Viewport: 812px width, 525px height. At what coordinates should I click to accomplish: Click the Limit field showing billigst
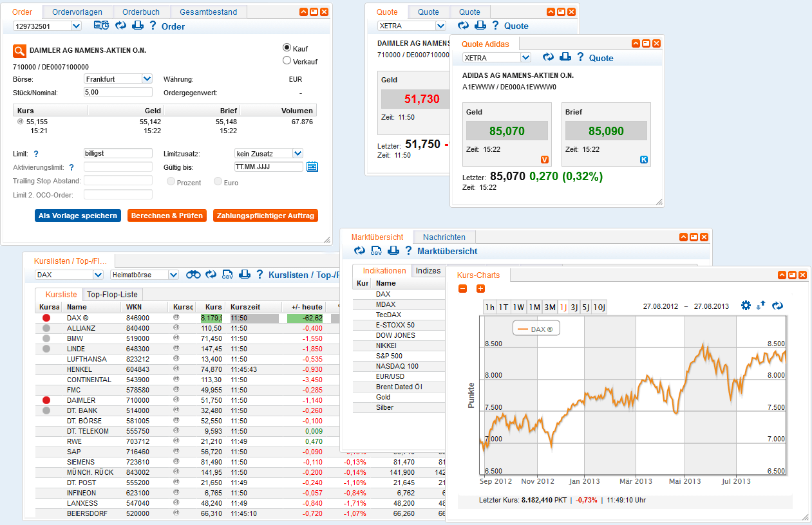(x=118, y=154)
